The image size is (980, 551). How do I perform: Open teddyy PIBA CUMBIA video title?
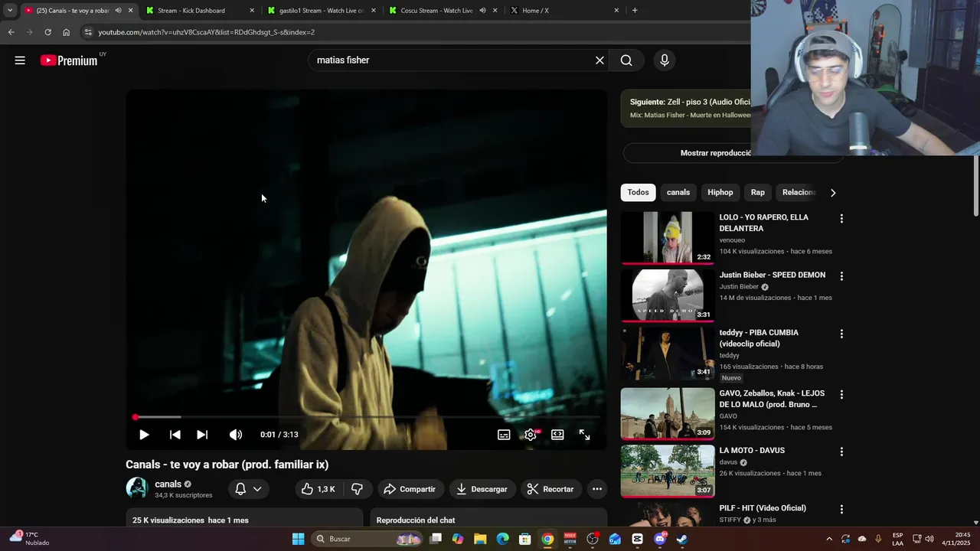click(759, 338)
